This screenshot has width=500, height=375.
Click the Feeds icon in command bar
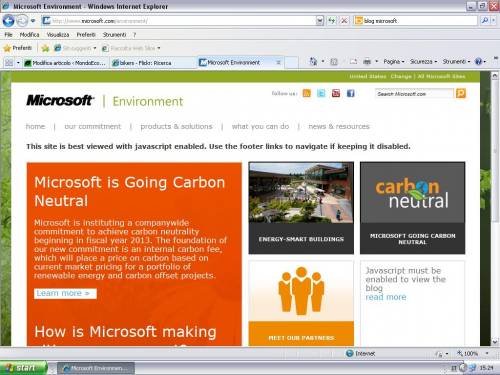pos(334,62)
